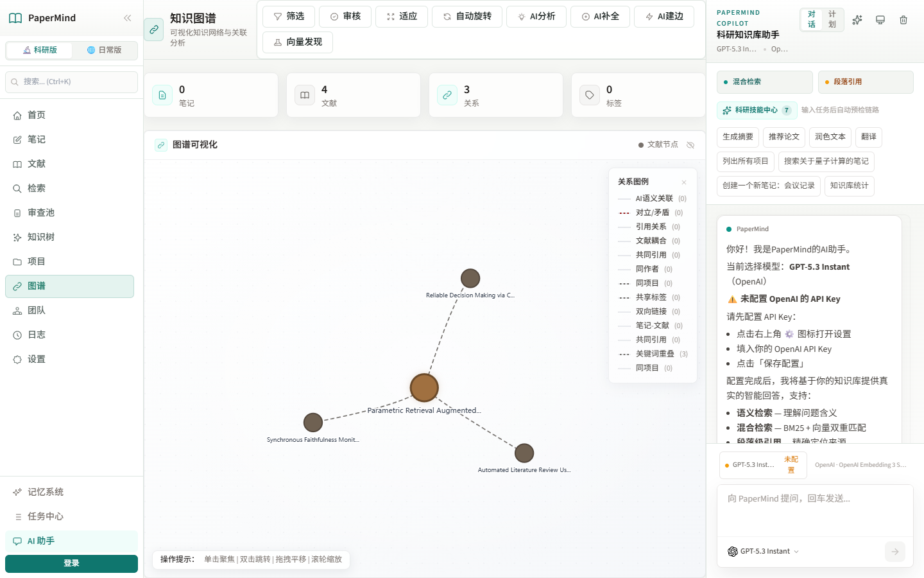Open the 科研技能中心 skills center
The width and height of the screenshot is (924, 578).
point(757,110)
